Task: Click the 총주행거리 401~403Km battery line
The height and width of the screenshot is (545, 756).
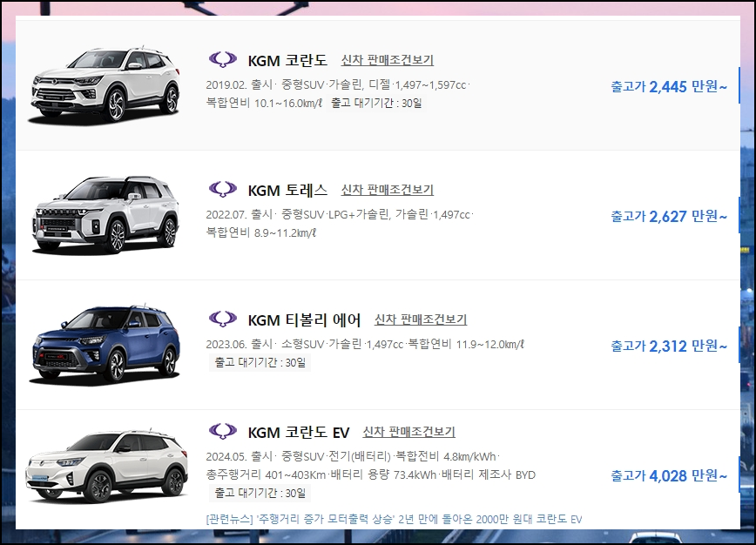Action: [x=371, y=474]
